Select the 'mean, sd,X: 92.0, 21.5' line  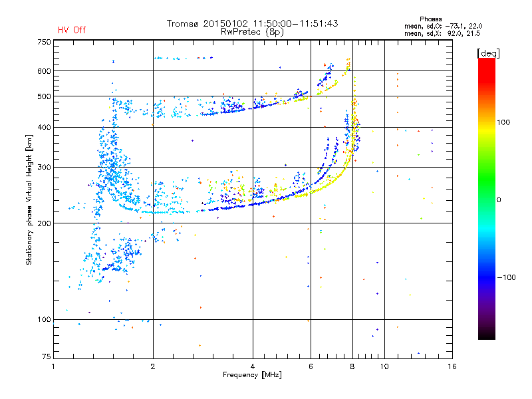pyautogui.click(x=442, y=33)
